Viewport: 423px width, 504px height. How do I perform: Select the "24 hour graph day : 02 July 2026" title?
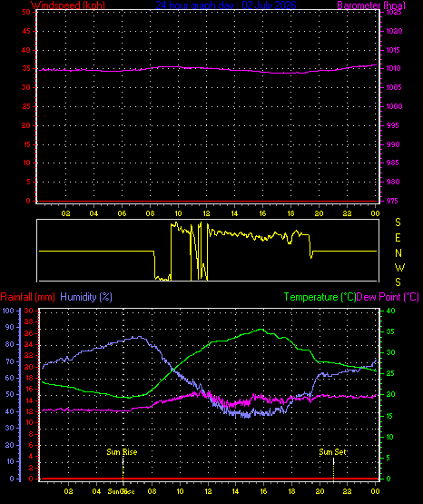click(x=226, y=5)
